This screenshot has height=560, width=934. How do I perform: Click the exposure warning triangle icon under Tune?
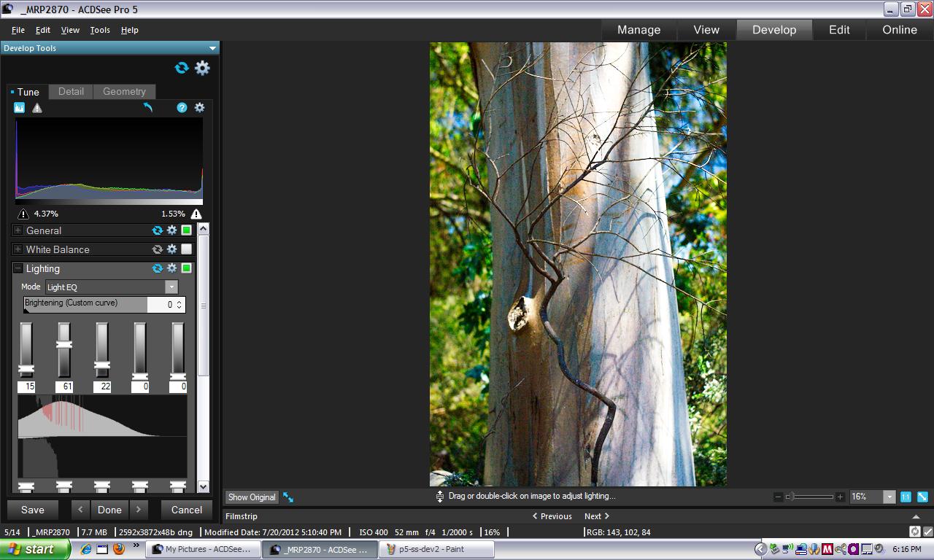(37, 108)
